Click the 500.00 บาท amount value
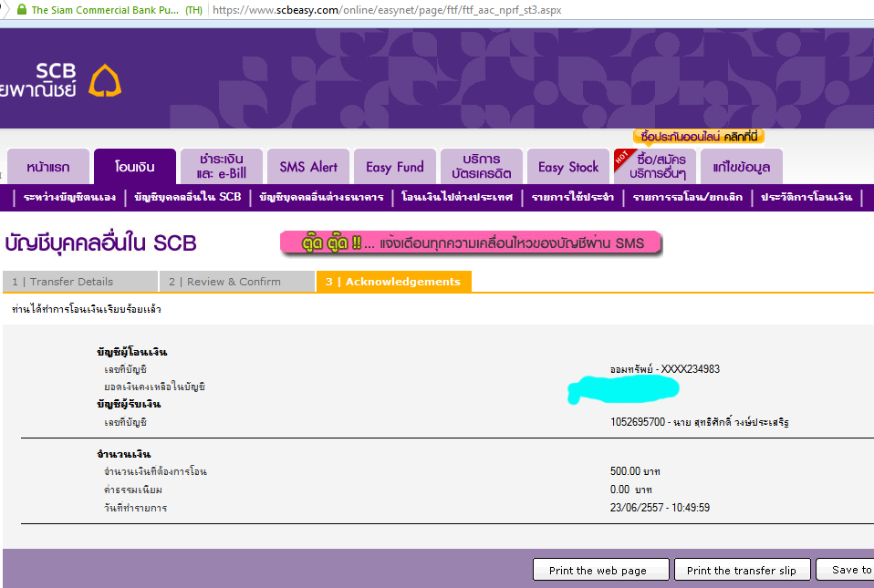Image resolution: width=874 pixels, height=588 pixels. (x=635, y=471)
